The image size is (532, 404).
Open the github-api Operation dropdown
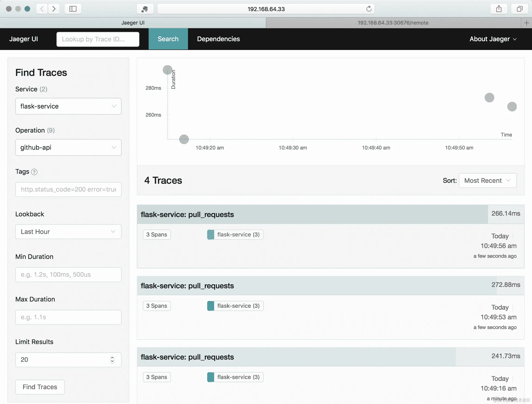(68, 147)
